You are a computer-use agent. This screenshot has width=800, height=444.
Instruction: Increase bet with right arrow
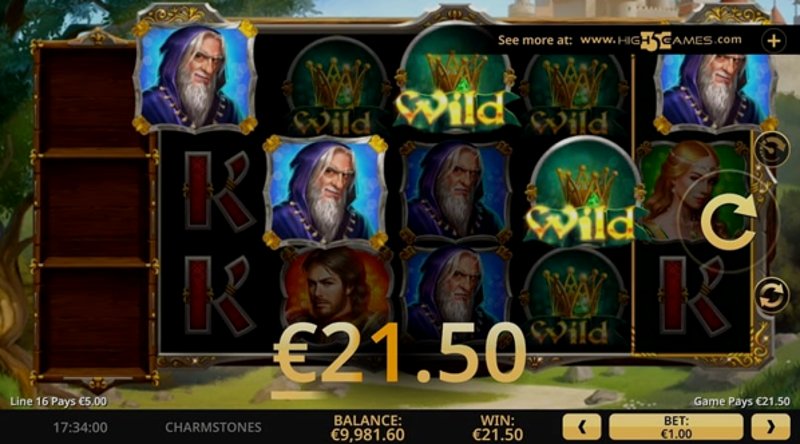(770, 427)
